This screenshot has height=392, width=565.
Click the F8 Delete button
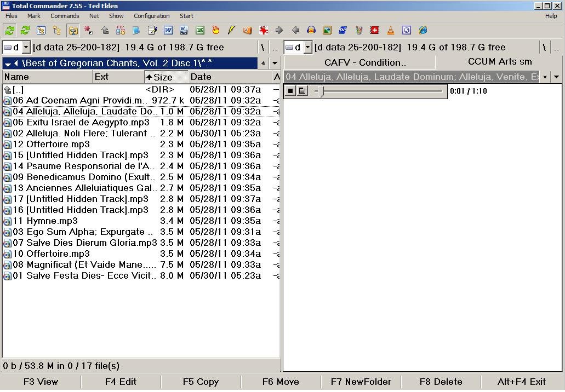click(441, 382)
